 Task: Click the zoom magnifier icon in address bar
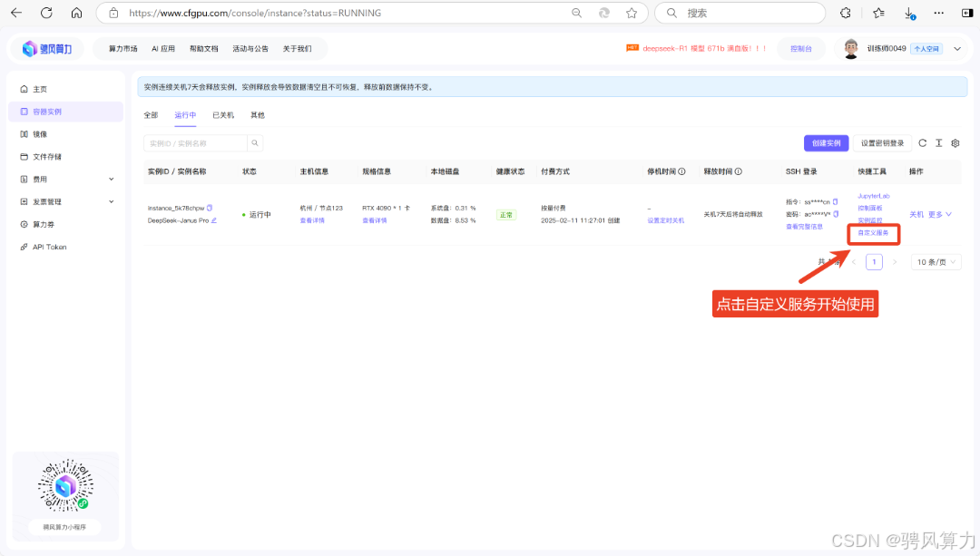(576, 13)
